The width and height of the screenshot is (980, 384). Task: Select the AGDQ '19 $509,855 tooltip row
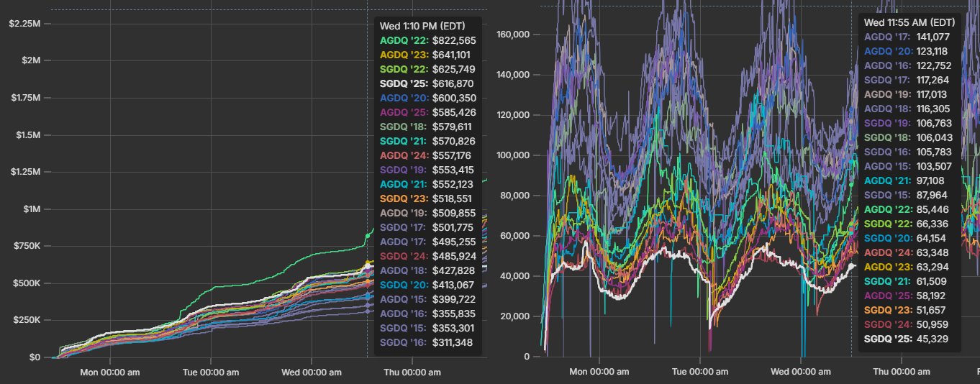(427, 213)
